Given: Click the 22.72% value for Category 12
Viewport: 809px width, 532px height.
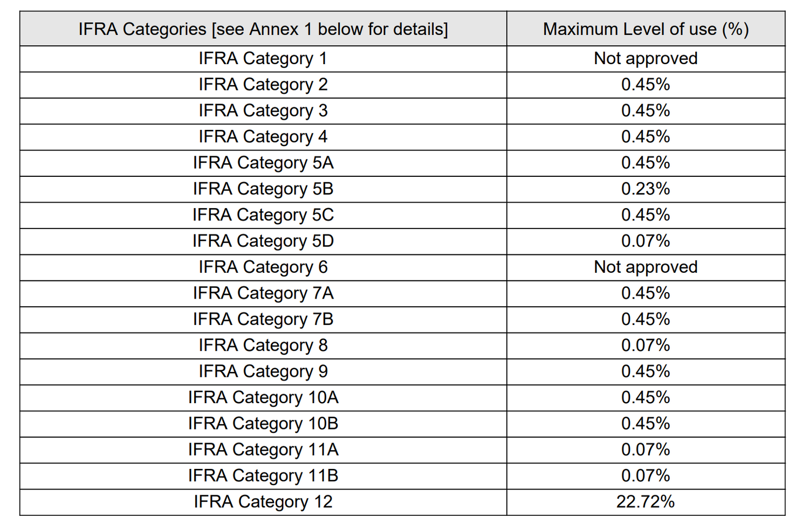Looking at the screenshot, I should (x=646, y=502).
